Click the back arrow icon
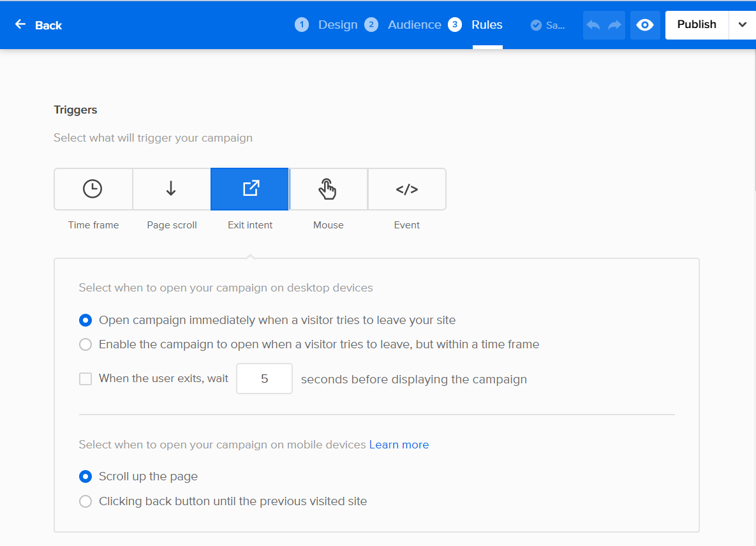 point(20,24)
